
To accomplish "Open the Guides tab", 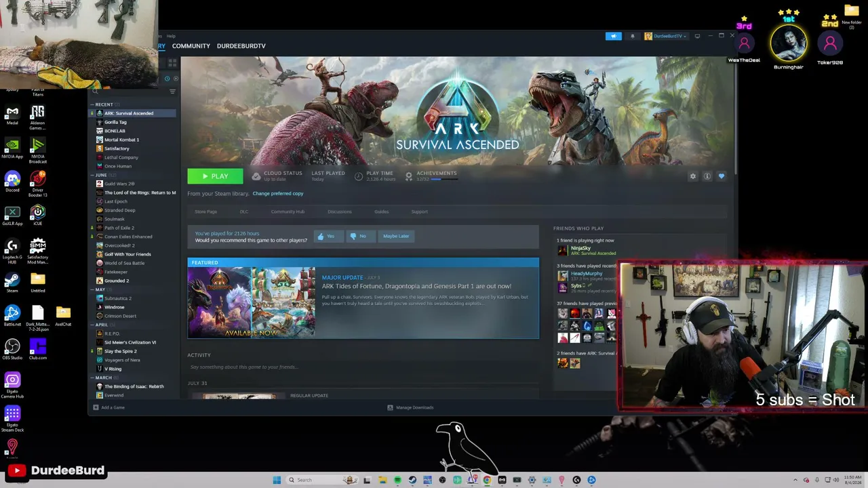I will (x=382, y=211).
